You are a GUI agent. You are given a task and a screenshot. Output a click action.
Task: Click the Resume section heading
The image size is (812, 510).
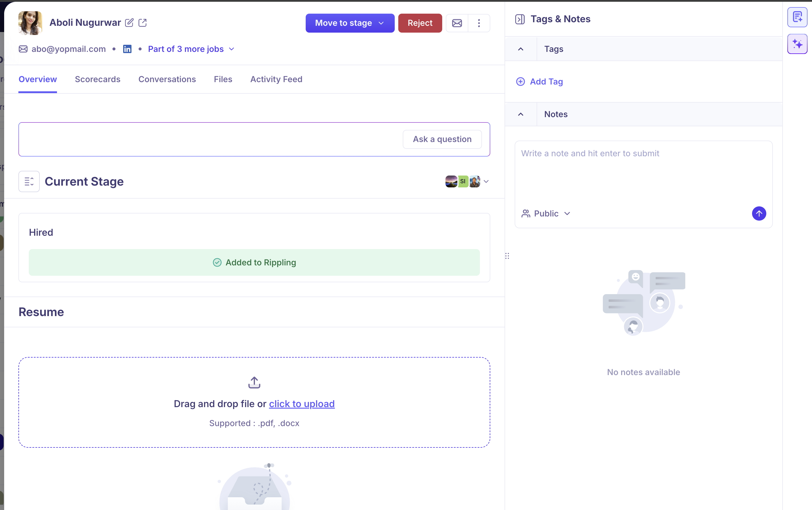point(41,312)
